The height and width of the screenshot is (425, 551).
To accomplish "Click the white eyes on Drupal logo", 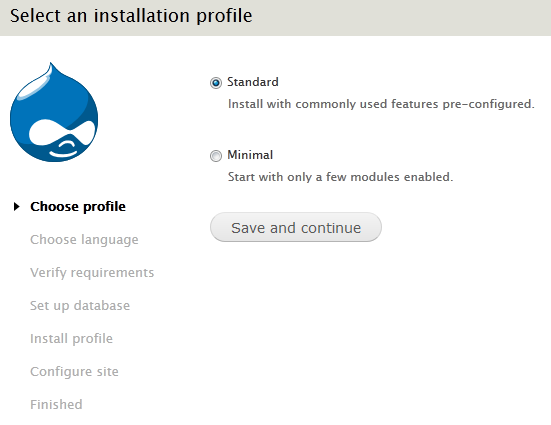I will point(62,132).
